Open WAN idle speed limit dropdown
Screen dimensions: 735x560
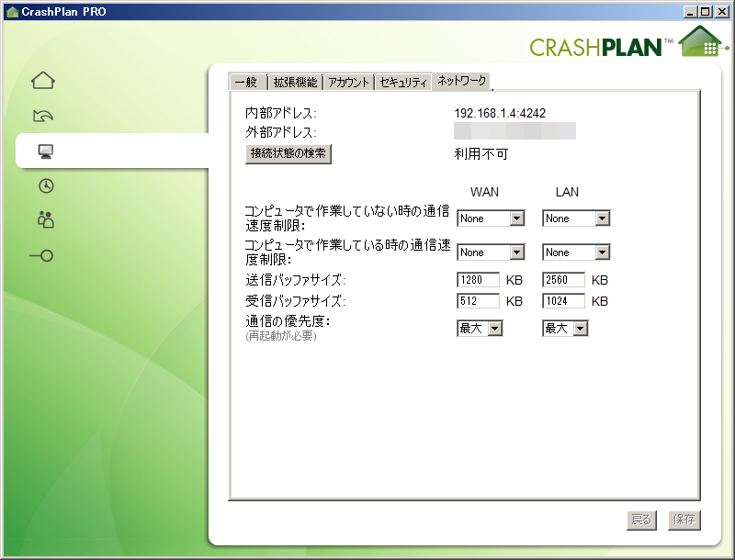pyautogui.click(x=491, y=218)
